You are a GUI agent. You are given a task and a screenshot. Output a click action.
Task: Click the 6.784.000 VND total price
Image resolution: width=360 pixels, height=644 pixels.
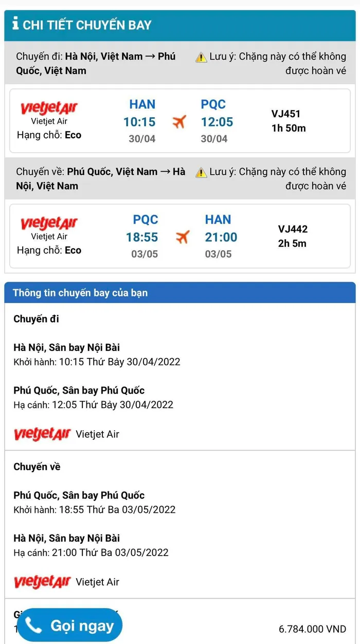[x=313, y=629]
